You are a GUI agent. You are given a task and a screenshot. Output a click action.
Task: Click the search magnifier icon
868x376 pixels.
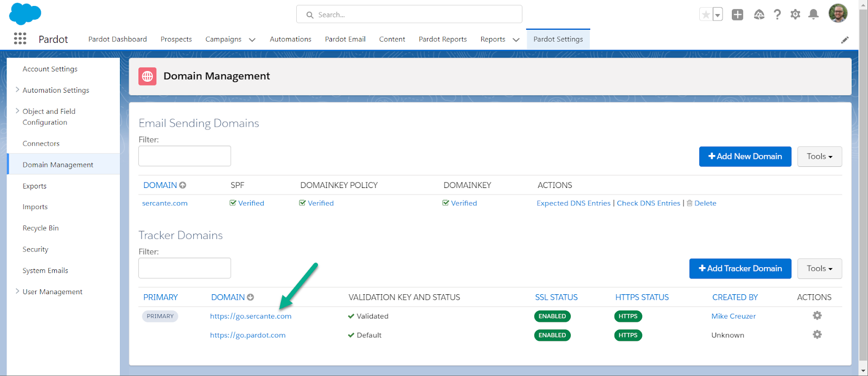pyautogui.click(x=310, y=15)
